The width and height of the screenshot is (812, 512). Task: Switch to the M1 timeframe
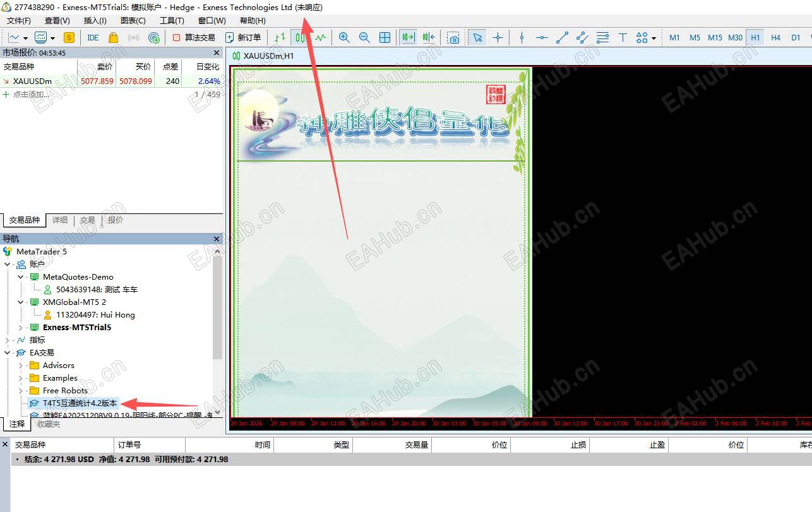coord(675,37)
